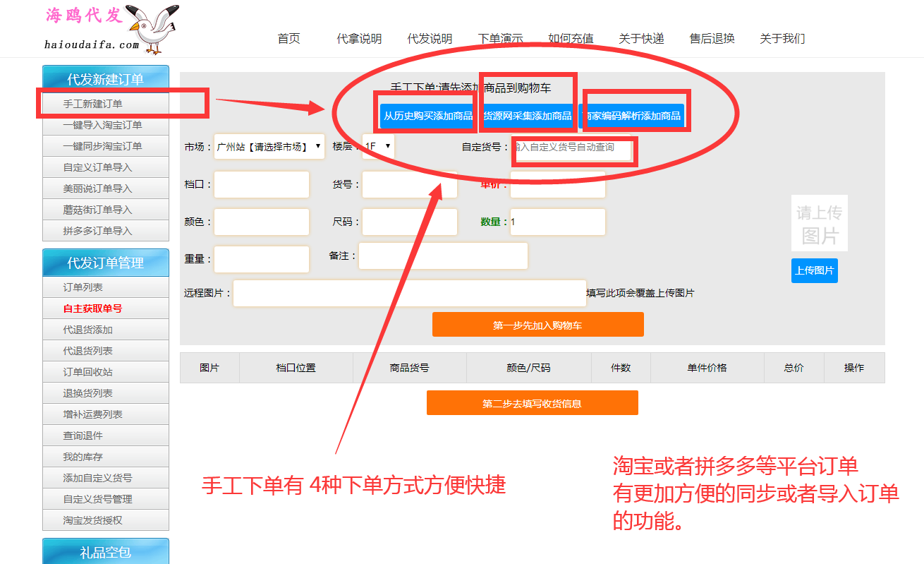This screenshot has width=924, height=564.
Task: Click the 请上传图片 image placeholder
Action: point(819,224)
